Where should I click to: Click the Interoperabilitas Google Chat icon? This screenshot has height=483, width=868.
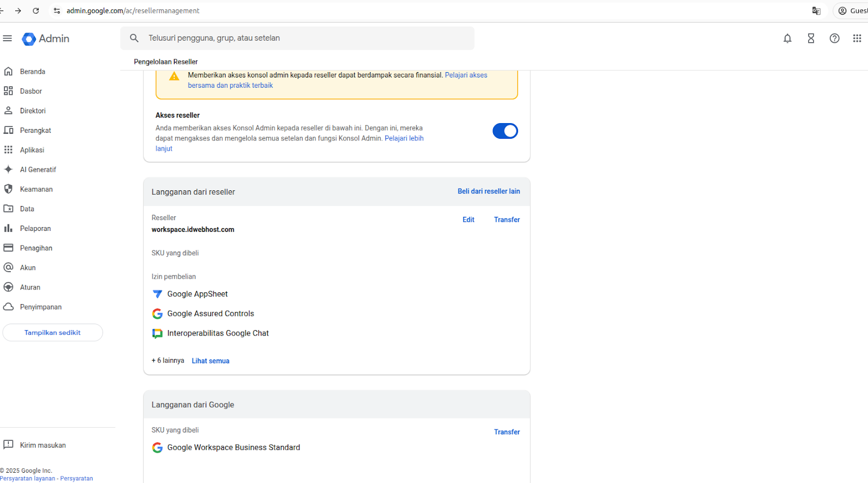157,333
